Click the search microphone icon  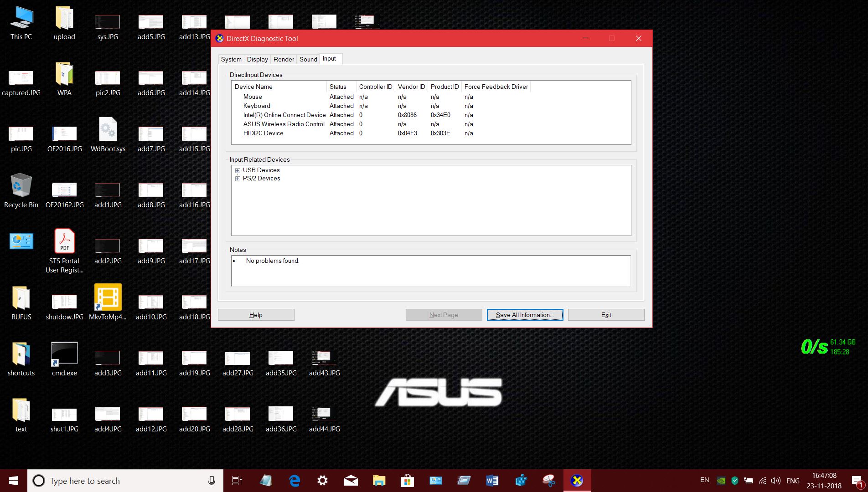[x=212, y=481]
